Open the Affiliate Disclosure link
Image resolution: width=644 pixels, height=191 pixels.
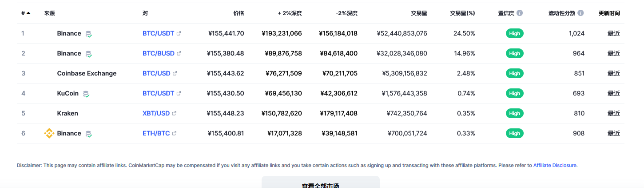(x=555, y=165)
